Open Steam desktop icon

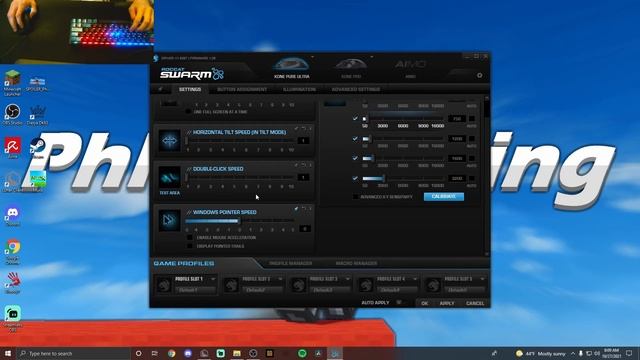click(38, 148)
